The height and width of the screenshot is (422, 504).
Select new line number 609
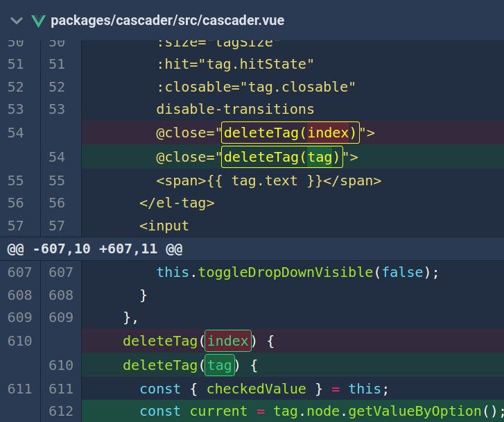(x=61, y=317)
